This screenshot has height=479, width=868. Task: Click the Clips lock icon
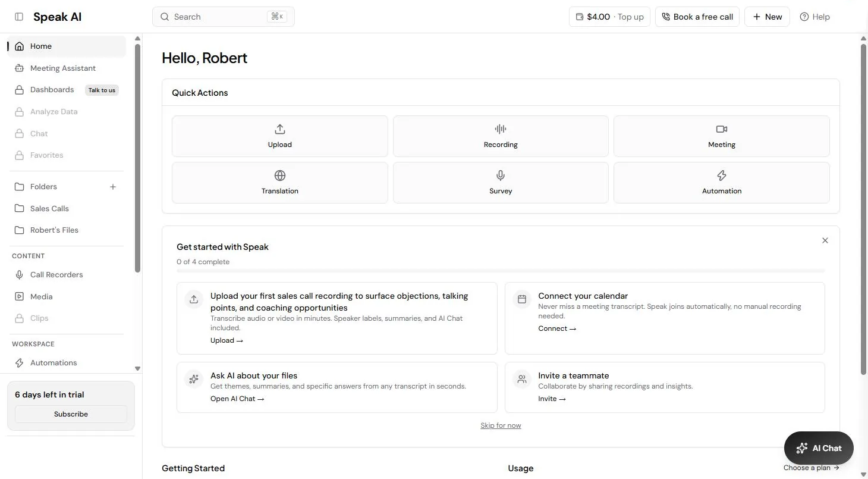point(20,318)
